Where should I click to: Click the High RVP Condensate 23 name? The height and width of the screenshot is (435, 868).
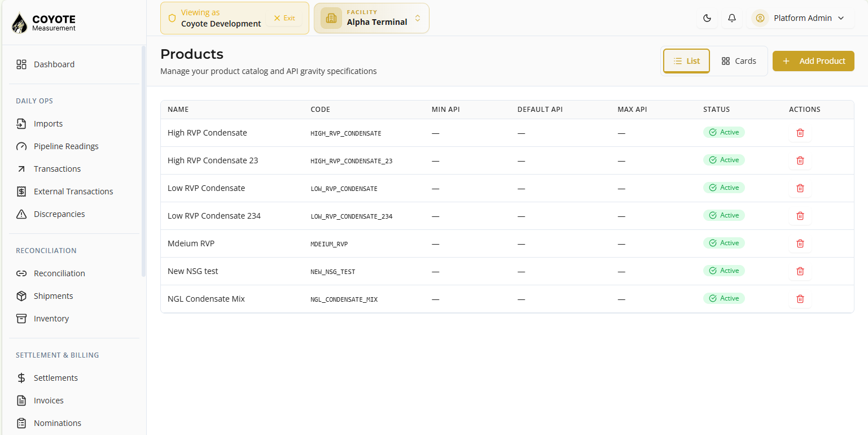point(213,160)
